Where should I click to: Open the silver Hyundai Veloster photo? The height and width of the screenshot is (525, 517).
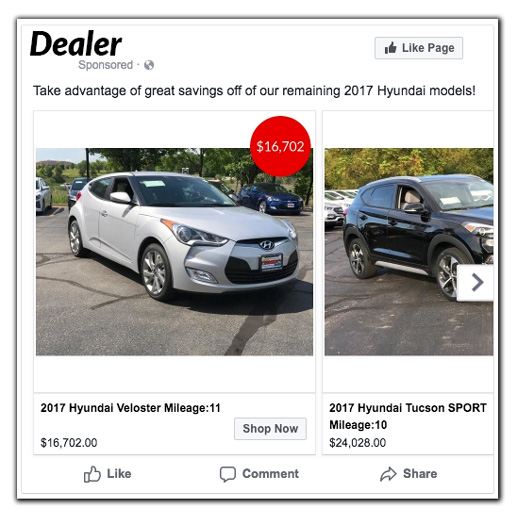[174, 252]
